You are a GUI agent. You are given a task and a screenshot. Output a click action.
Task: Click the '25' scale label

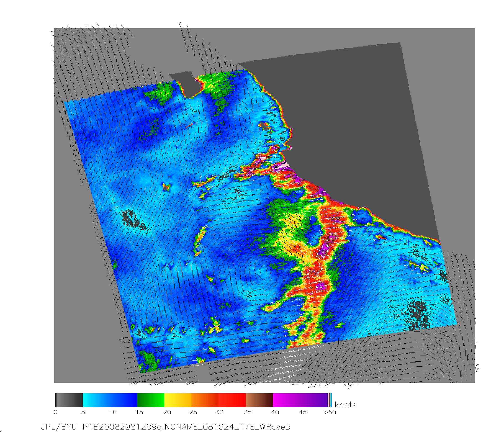tap(193, 412)
